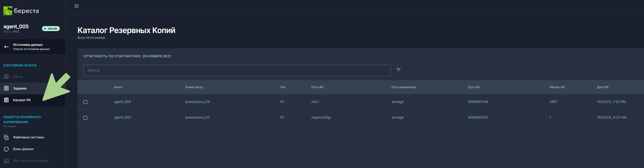Click the Путь РК value 1696955144
The height and width of the screenshot is (168, 644).
tap(478, 102)
